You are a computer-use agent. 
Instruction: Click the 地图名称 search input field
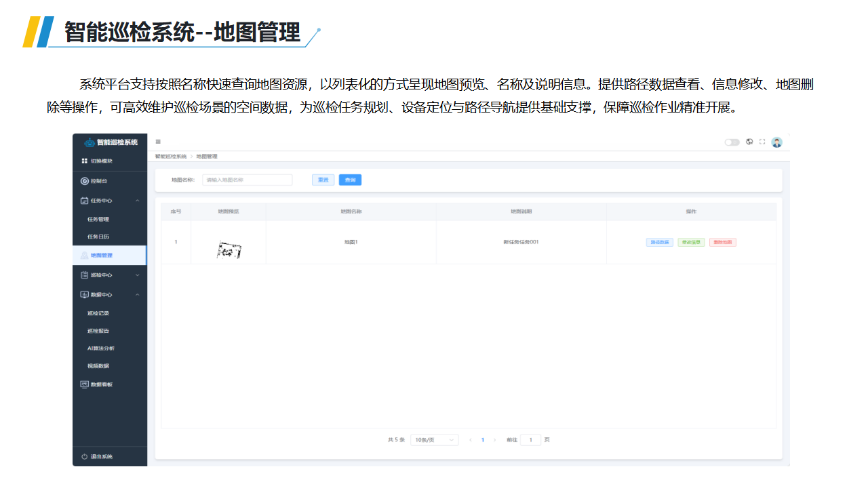coord(248,180)
